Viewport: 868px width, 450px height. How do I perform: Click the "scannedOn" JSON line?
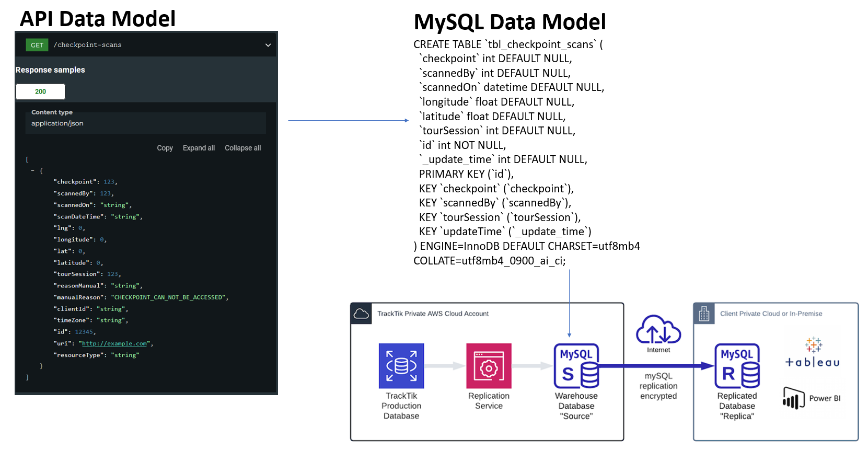pyautogui.click(x=92, y=205)
